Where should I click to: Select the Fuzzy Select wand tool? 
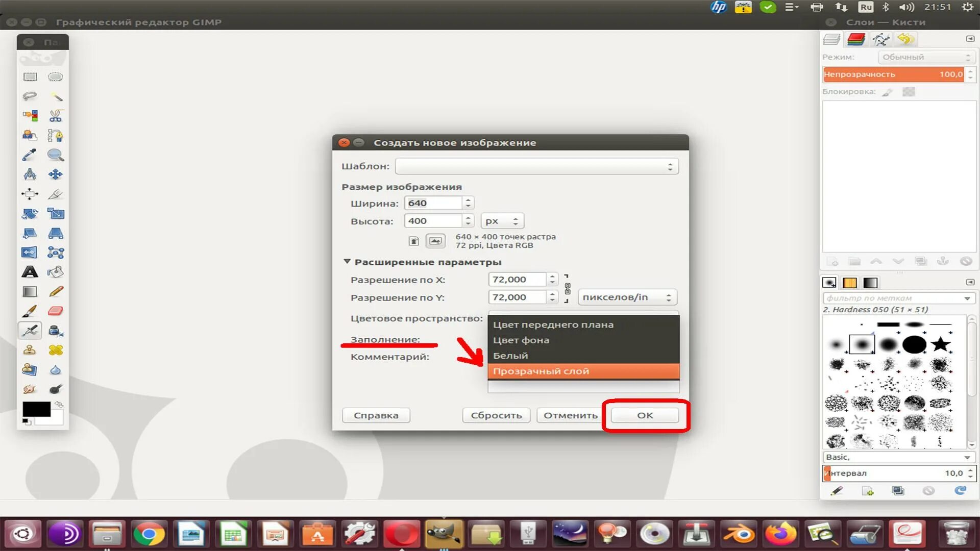(x=55, y=96)
